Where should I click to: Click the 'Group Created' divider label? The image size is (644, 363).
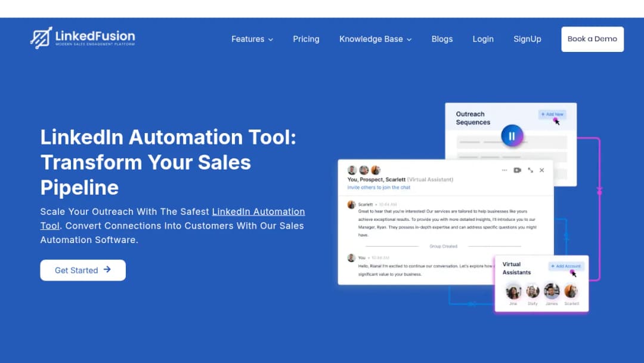[x=443, y=246]
